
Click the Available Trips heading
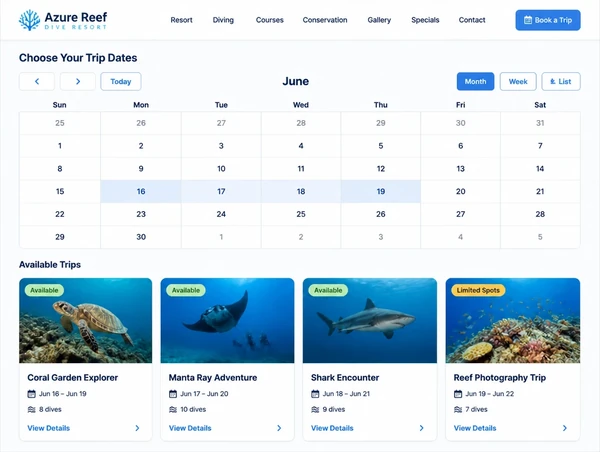point(50,264)
